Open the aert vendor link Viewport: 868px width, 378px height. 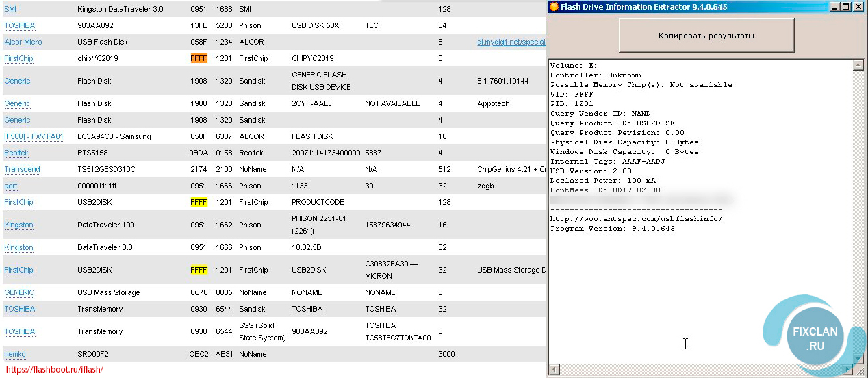[x=11, y=186]
